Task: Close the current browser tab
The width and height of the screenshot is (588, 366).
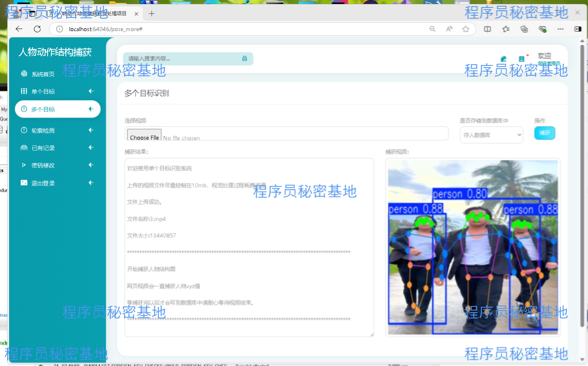Action: [x=136, y=14]
